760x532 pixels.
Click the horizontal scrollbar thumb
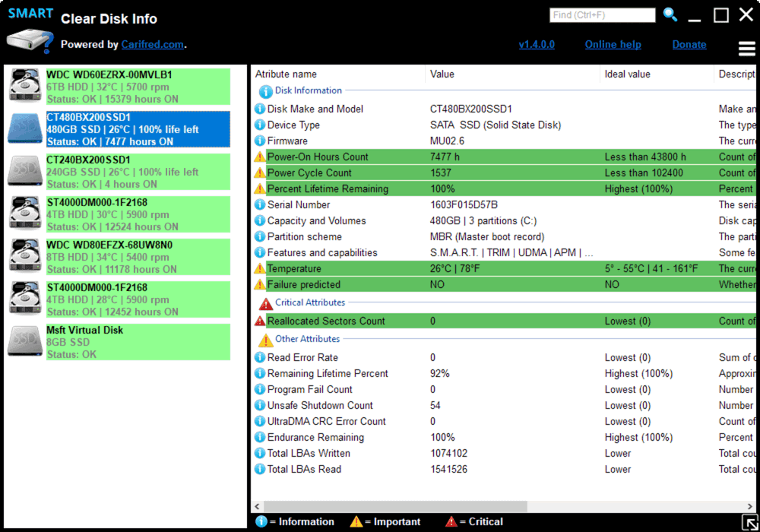point(395,506)
